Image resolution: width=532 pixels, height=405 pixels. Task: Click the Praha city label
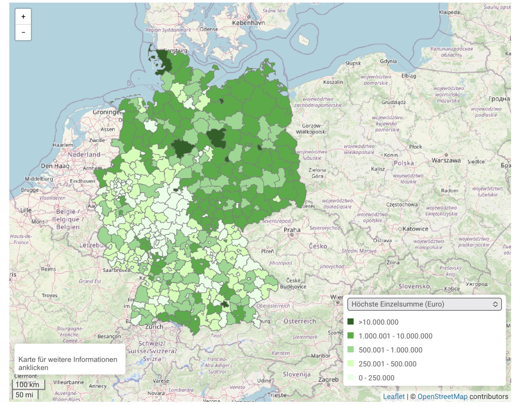292,230
